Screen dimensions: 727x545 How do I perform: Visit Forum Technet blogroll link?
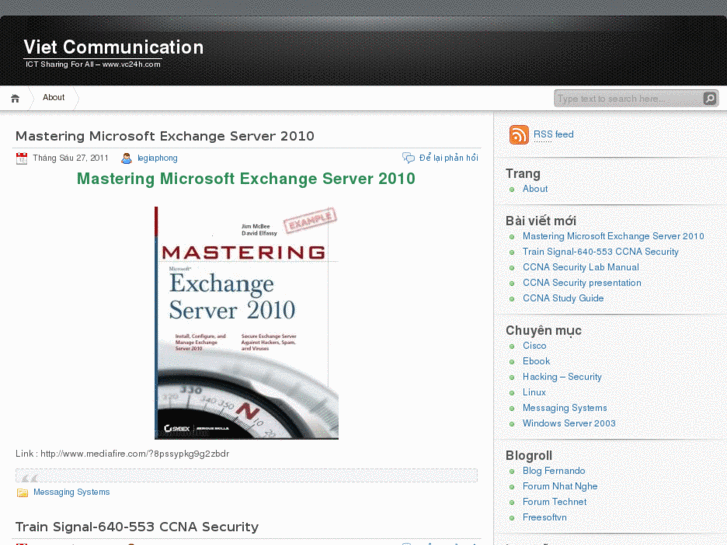555,502
